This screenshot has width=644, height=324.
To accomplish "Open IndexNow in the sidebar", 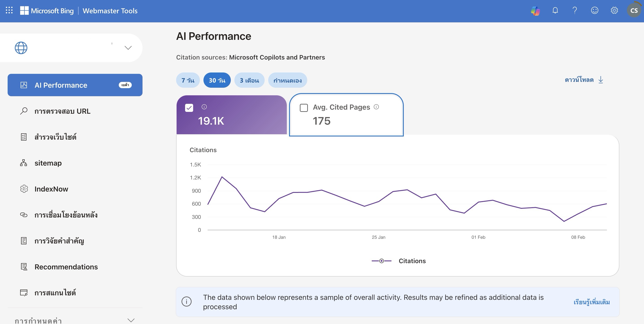I will click(51, 189).
